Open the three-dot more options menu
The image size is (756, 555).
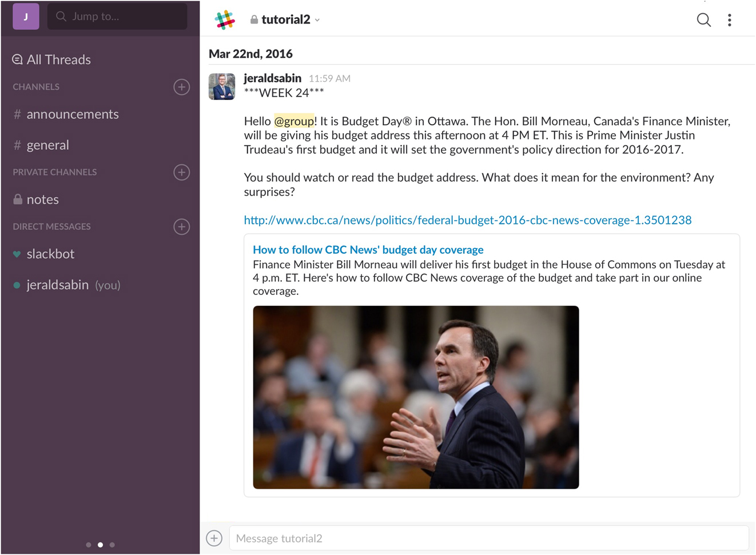729,20
